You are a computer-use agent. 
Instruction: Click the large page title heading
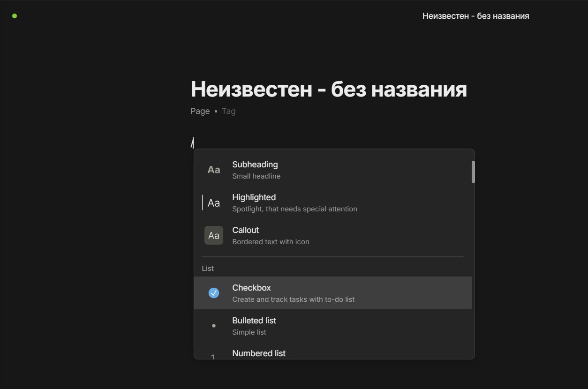(x=329, y=89)
